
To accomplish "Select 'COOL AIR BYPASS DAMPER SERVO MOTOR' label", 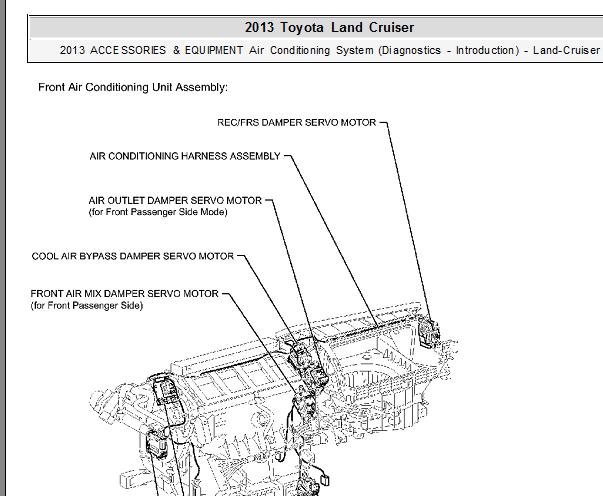I will pyautogui.click(x=133, y=256).
